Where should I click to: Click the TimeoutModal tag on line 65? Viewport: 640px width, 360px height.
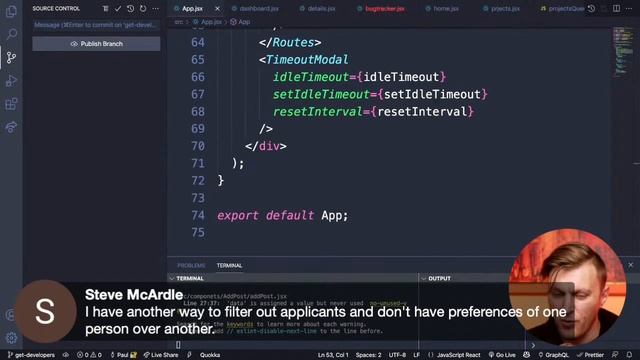click(307, 60)
